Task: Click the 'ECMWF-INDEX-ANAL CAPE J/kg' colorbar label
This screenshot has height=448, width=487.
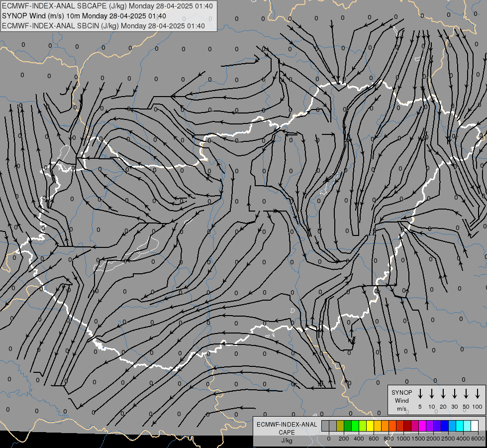Action: [x=287, y=432]
